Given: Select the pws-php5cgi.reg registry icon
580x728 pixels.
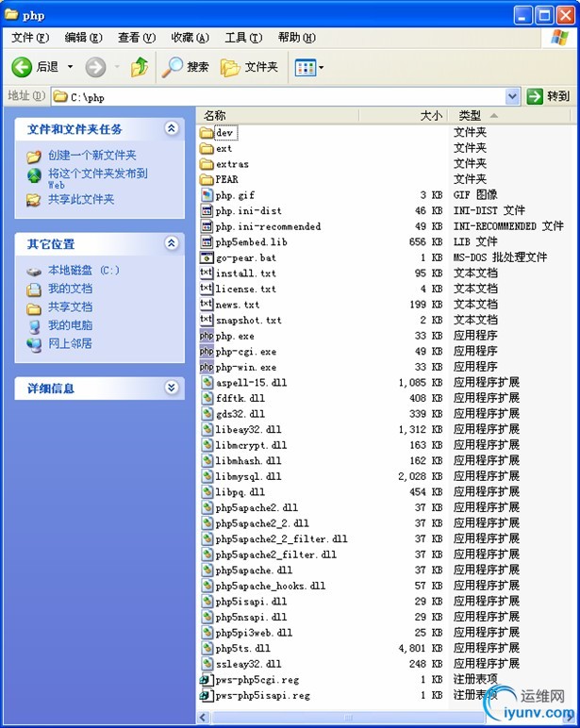Looking at the screenshot, I should click(207, 680).
